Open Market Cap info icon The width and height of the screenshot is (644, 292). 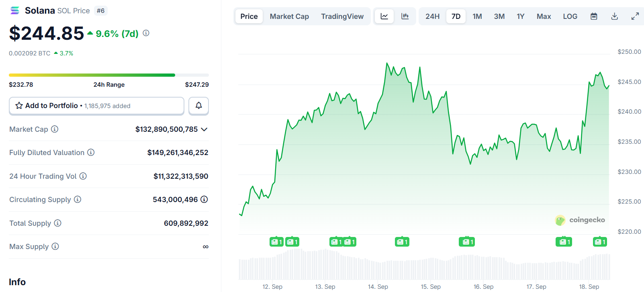[x=55, y=129]
